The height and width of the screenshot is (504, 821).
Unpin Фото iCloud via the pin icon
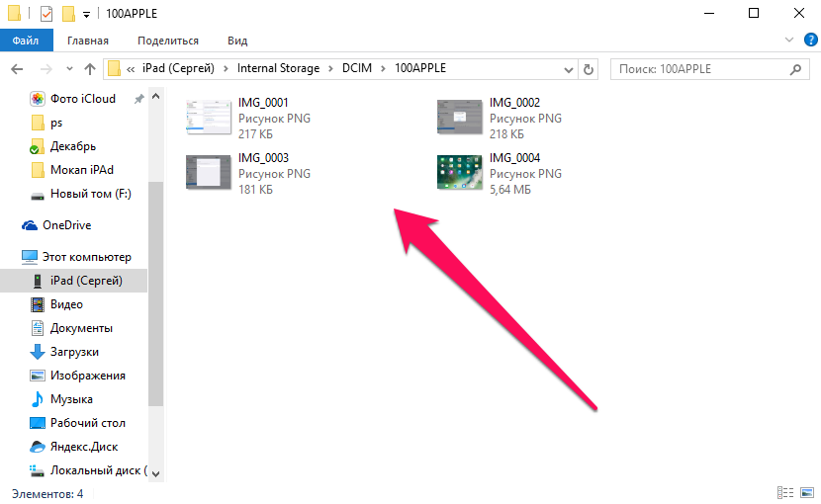(x=138, y=99)
